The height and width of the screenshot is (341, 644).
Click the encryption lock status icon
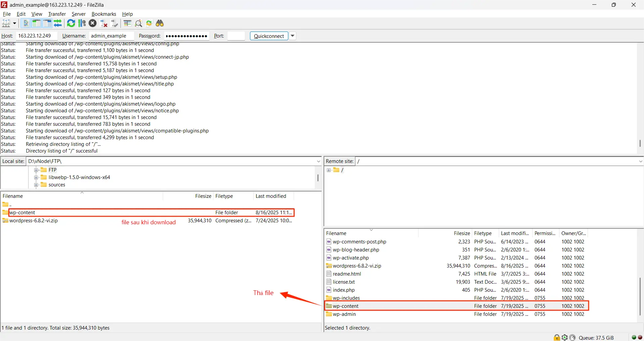pos(557,338)
